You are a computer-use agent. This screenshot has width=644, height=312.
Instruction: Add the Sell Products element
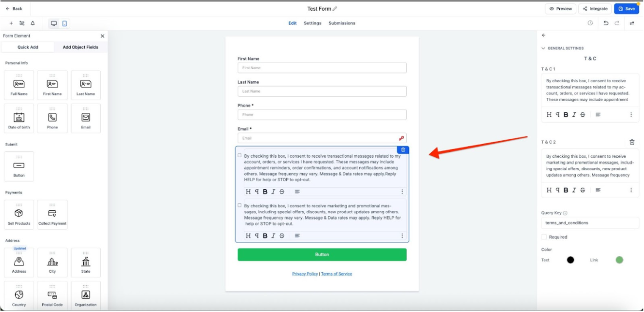coord(19,215)
